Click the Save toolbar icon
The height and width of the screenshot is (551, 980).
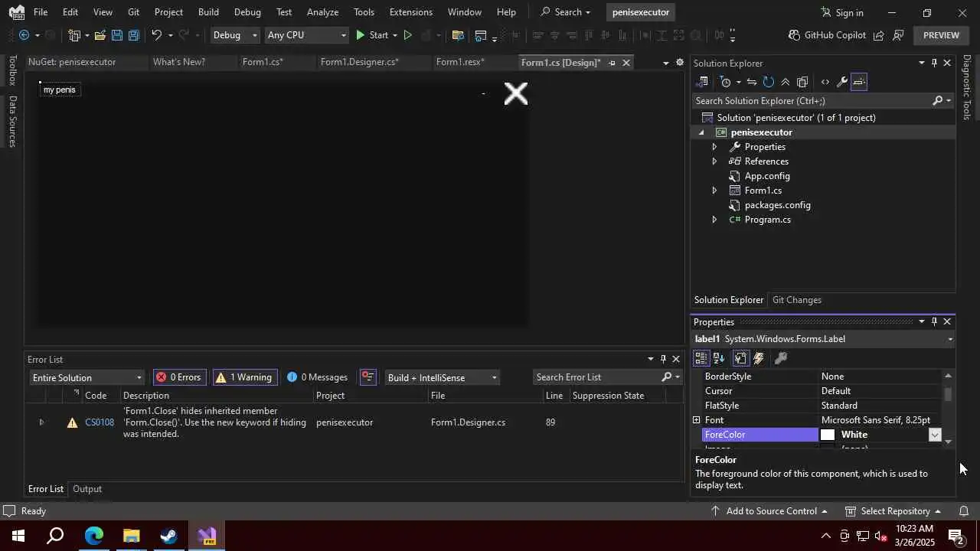tap(116, 35)
